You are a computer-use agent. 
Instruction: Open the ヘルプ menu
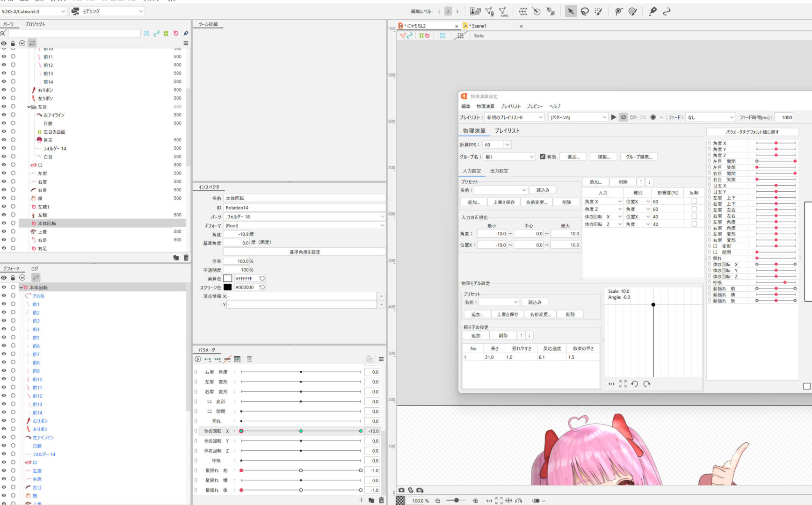tap(555, 106)
